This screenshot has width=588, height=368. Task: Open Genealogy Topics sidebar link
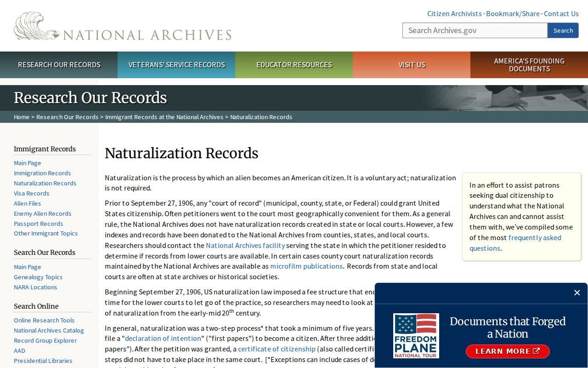coord(38,277)
